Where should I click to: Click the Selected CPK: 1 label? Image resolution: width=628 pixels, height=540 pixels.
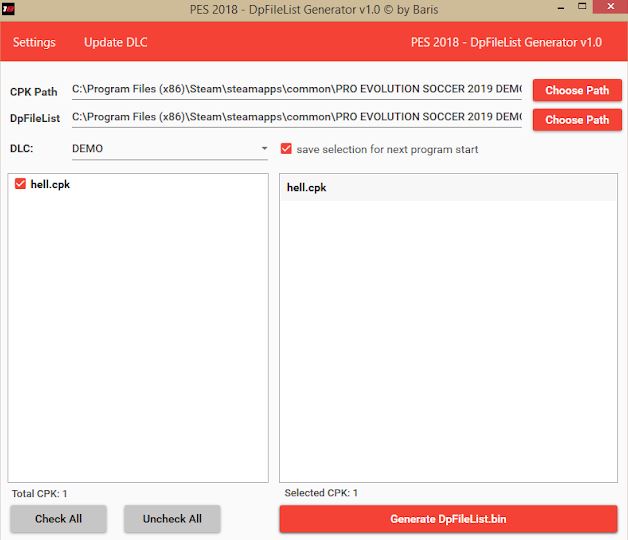pos(321,493)
